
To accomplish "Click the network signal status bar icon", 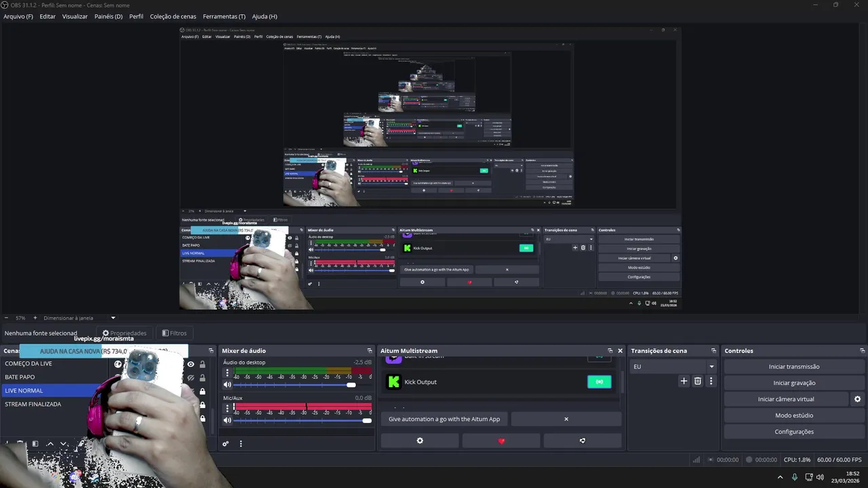I will point(696,460).
